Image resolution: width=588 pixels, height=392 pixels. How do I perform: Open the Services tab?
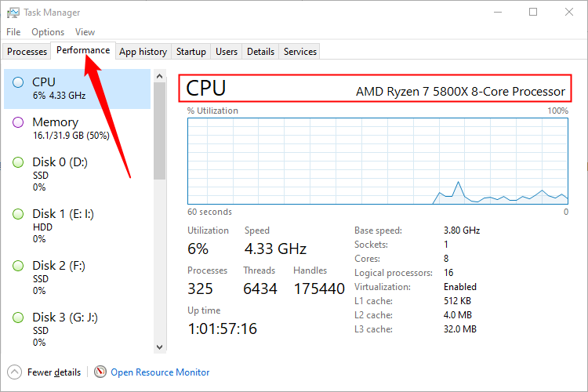tap(300, 52)
